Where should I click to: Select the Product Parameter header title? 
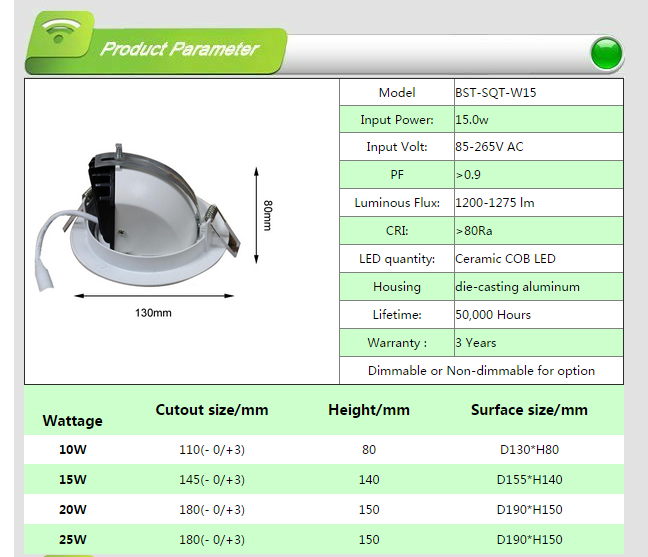(x=179, y=49)
